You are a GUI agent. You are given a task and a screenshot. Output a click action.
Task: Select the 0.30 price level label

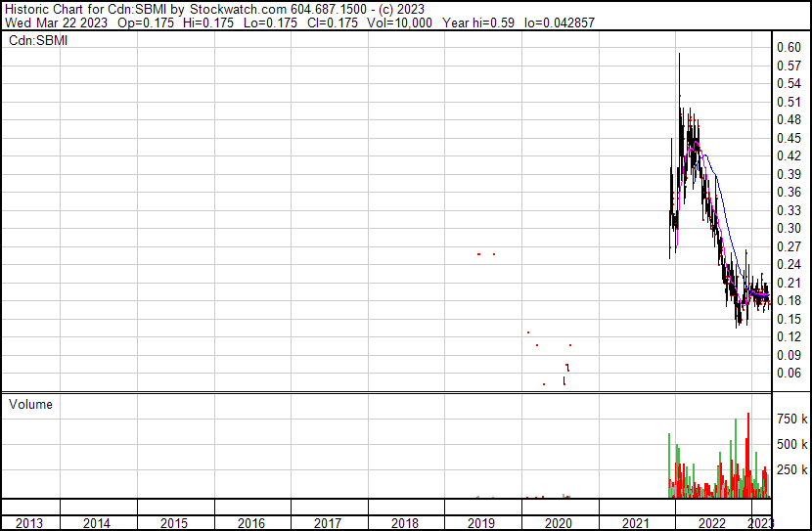789,228
